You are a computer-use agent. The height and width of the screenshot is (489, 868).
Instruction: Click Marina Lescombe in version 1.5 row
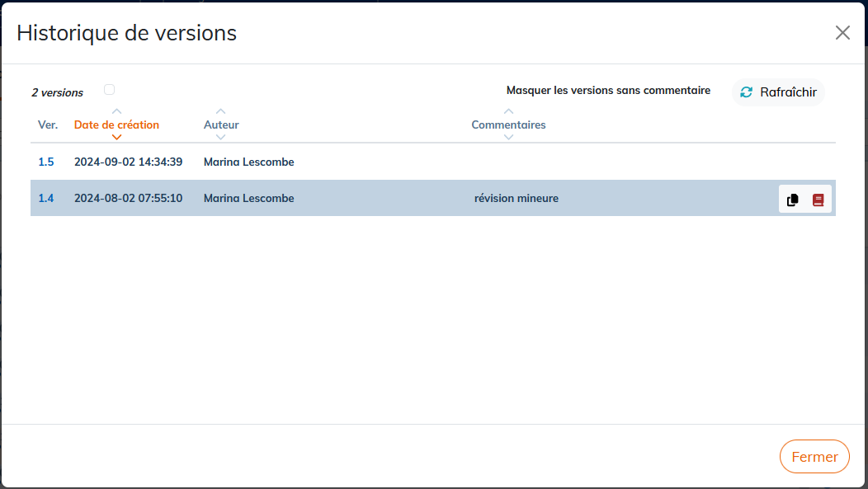(248, 162)
